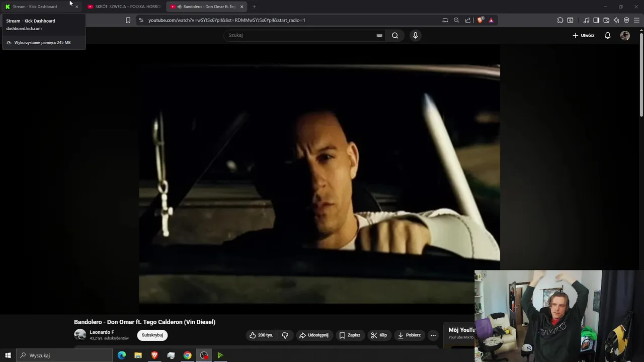Open File Explorer from taskbar
The image size is (644, 362).
(138, 355)
